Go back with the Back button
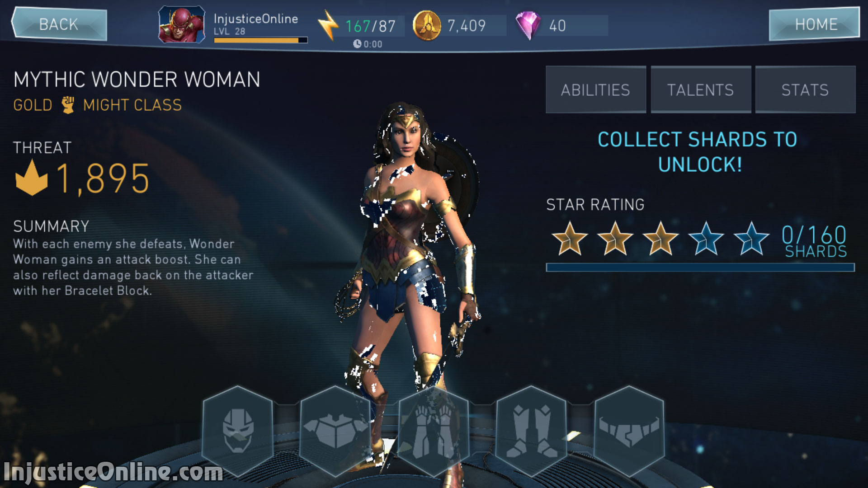868x488 pixels. tap(59, 24)
